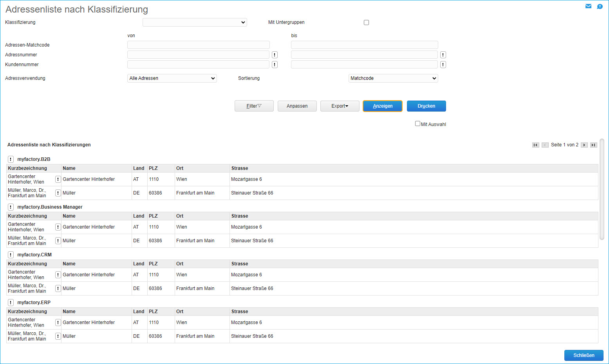Click Name 'Müller' in ERP group
The height and width of the screenshot is (364, 609).
69,336
